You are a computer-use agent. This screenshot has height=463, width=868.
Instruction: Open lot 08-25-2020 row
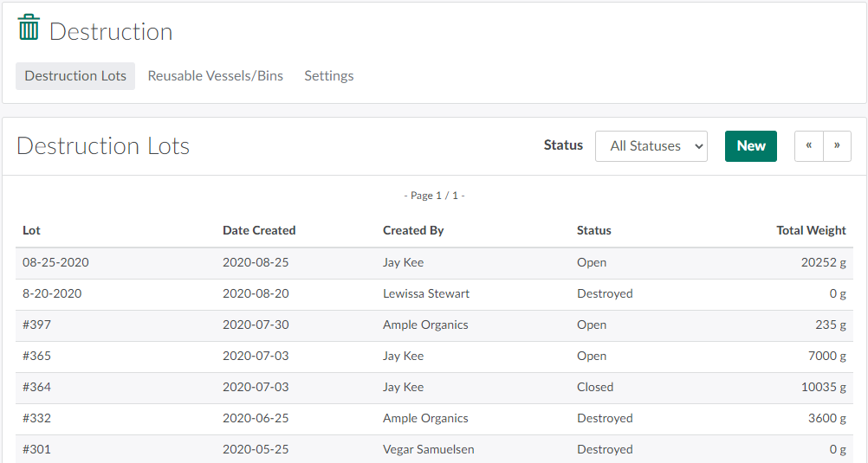click(x=55, y=262)
